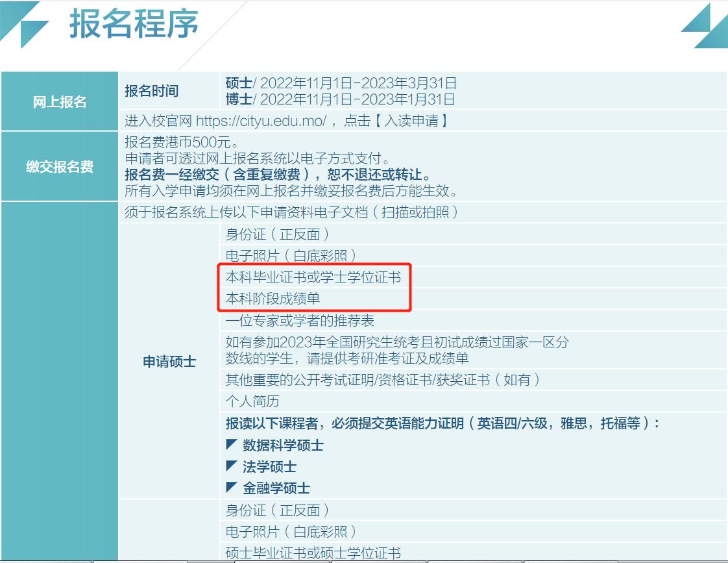This screenshot has width=728, height=563.
Task: Click the 网上报名 sidebar cell
Action: (x=58, y=101)
